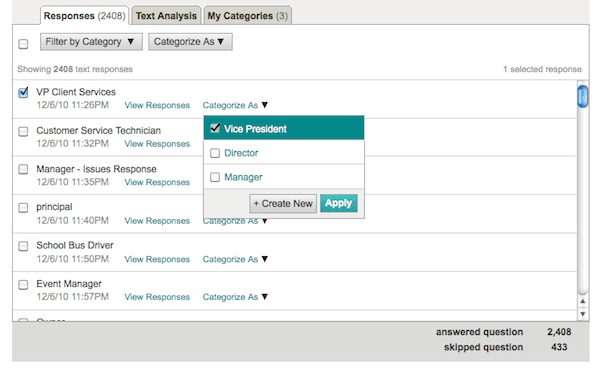Click the + Create New button
Viewport: 600px width, 377px height.
(x=283, y=204)
